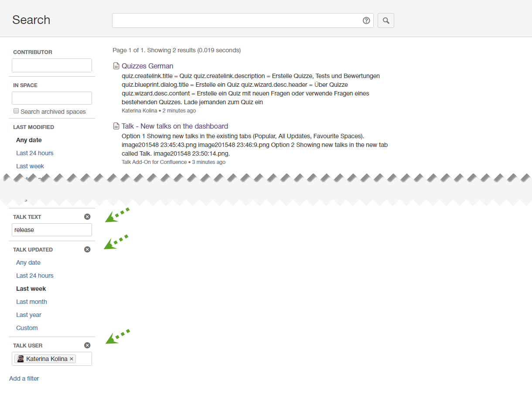Click page icon beside Talk result
The height and width of the screenshot is (395, 532).
click(x=116, y=126)
